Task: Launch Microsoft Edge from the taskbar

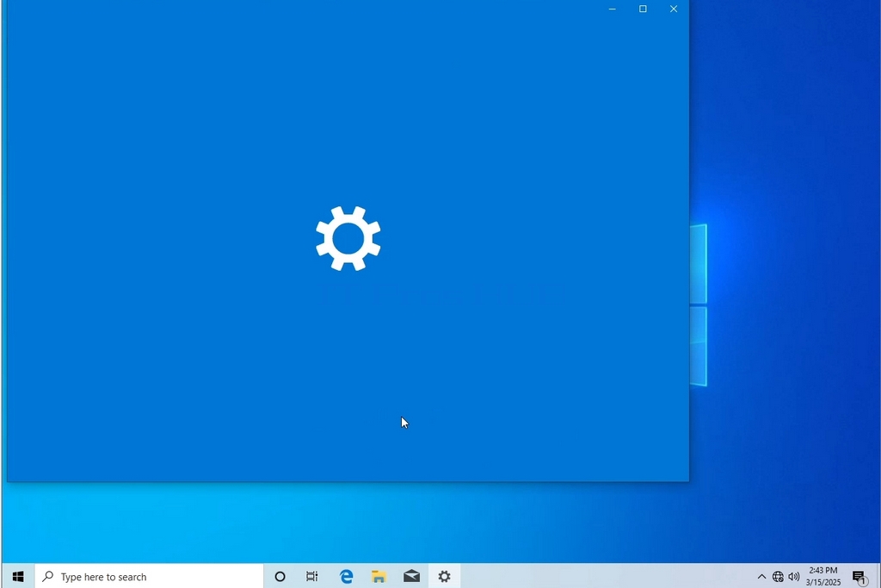Action: (x=346, y=576)
